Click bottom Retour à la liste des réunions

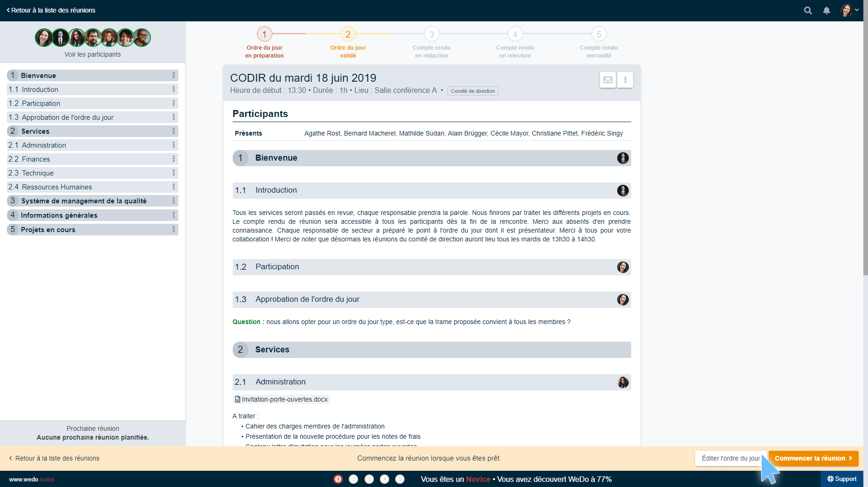click(x=54, y=458)
